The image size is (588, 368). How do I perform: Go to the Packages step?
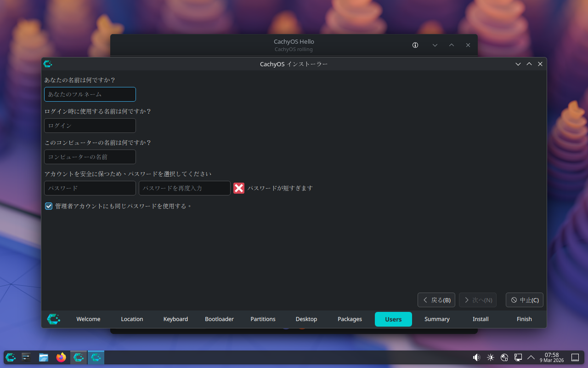pyautogui.click(x=350, y=319)
